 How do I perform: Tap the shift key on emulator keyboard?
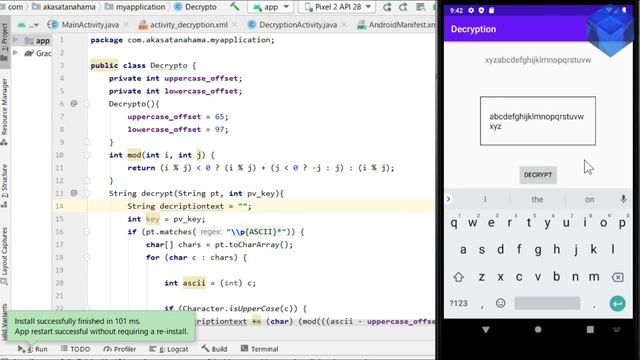click(x=458, y=277)
